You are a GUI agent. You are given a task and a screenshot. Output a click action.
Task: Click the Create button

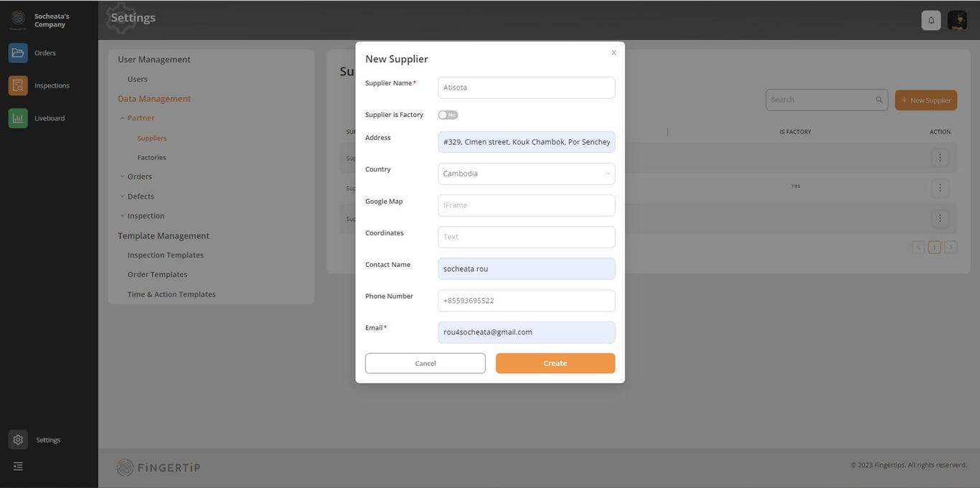555,363
